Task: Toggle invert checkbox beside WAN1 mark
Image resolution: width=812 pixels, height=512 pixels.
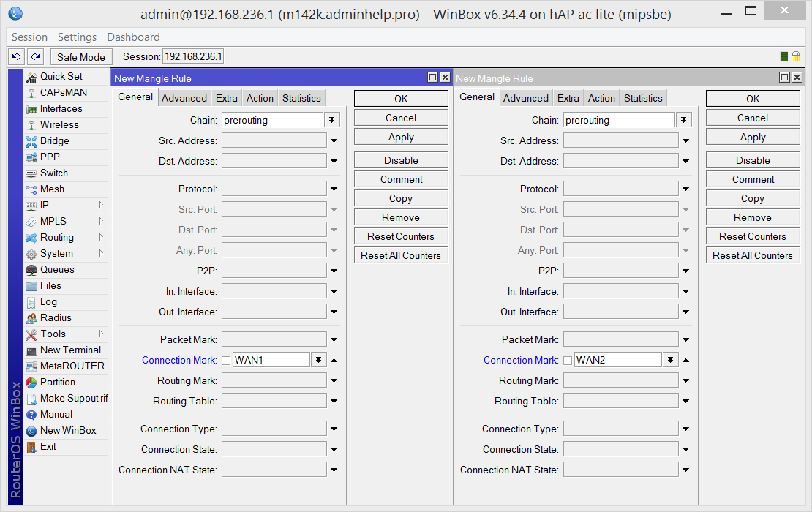Action: [x=226, y=361]
